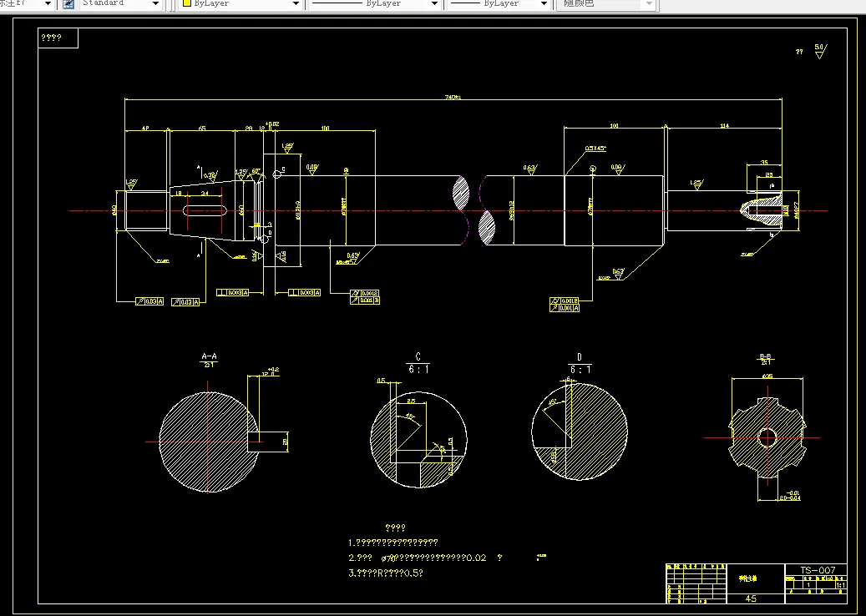Select the yellow part name text in title block
866x616 pixels.
coord(747,578)
